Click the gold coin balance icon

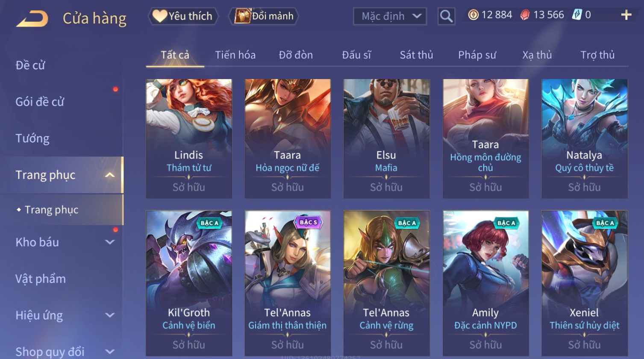click(473, 15)
